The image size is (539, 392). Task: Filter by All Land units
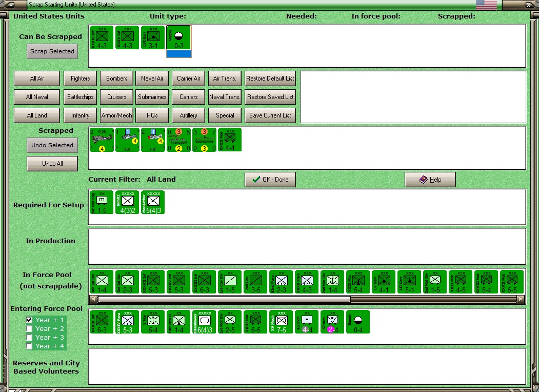37,115
